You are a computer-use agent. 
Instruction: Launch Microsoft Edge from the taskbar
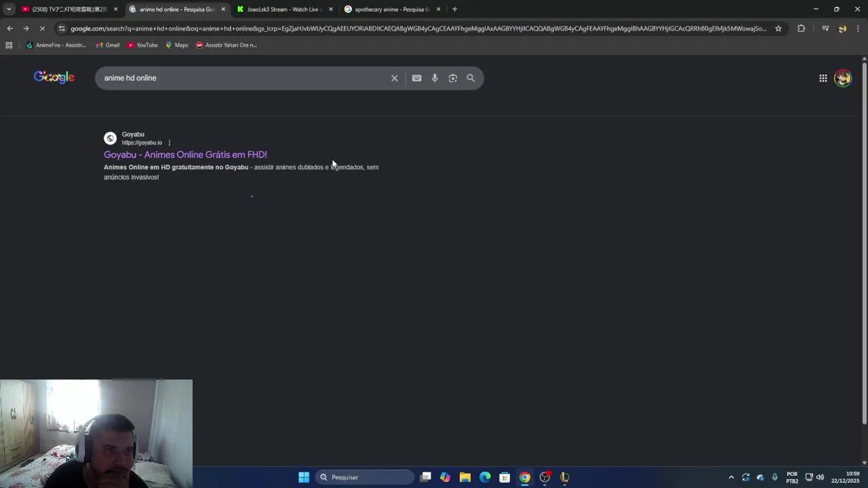[485, 477]
